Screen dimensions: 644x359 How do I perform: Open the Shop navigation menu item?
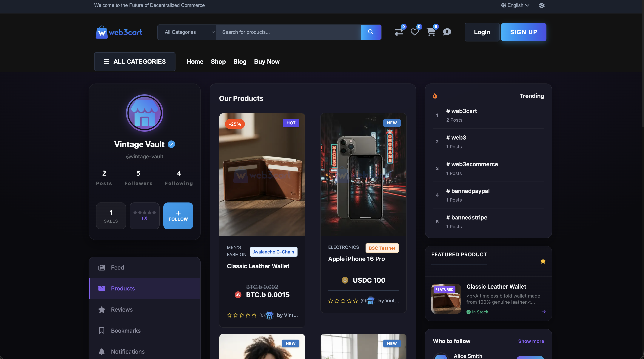[x=218, y=61]
